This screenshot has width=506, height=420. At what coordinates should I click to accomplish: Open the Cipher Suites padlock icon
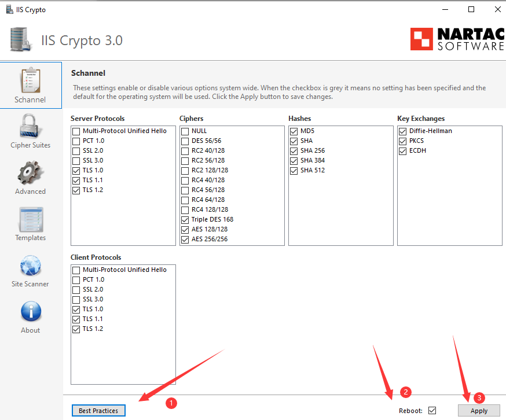[31, 126]
